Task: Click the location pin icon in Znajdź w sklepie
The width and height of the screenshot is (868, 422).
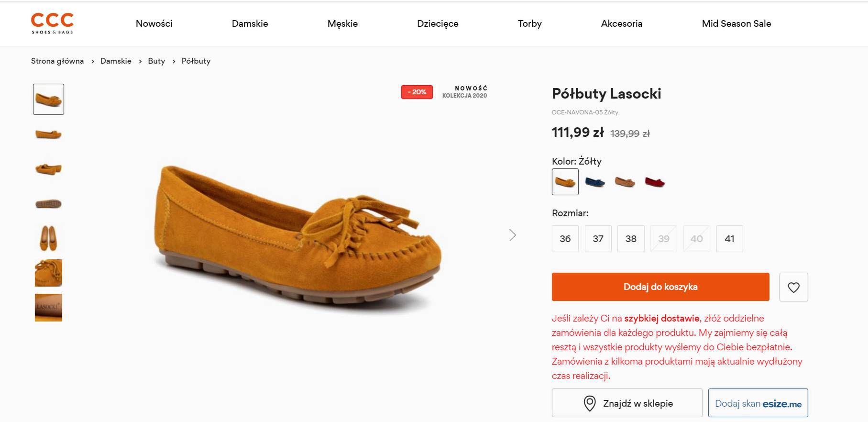Action: pyautogui.click(x=590, y=403)
